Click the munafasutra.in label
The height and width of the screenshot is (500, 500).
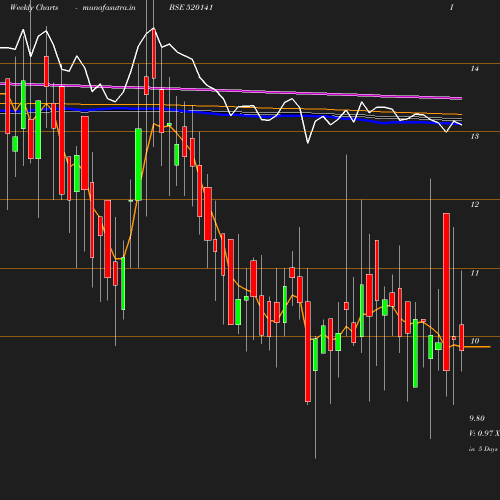109,7
